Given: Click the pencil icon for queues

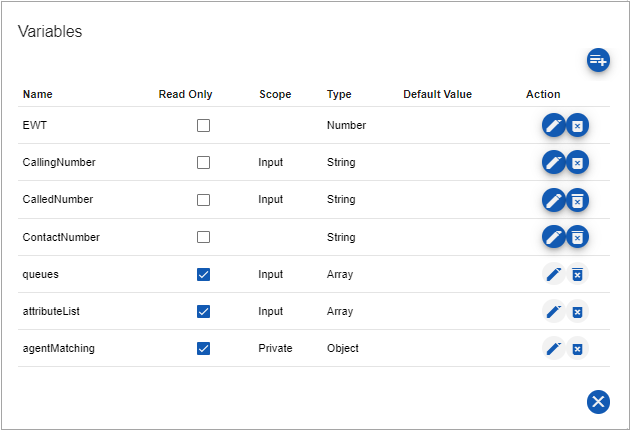Looking at the screenshot, I should click(554, 274).
